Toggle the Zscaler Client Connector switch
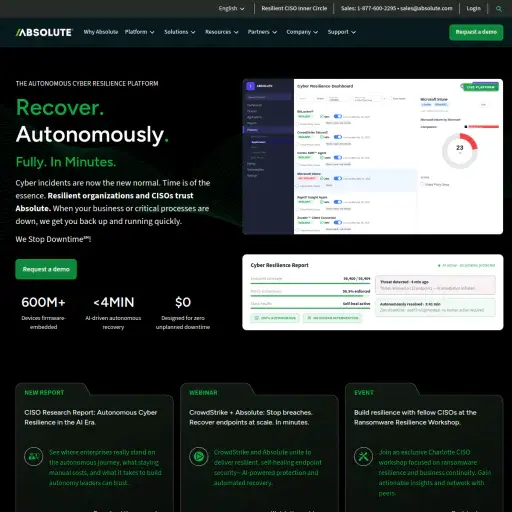 (x=338, y=222)
